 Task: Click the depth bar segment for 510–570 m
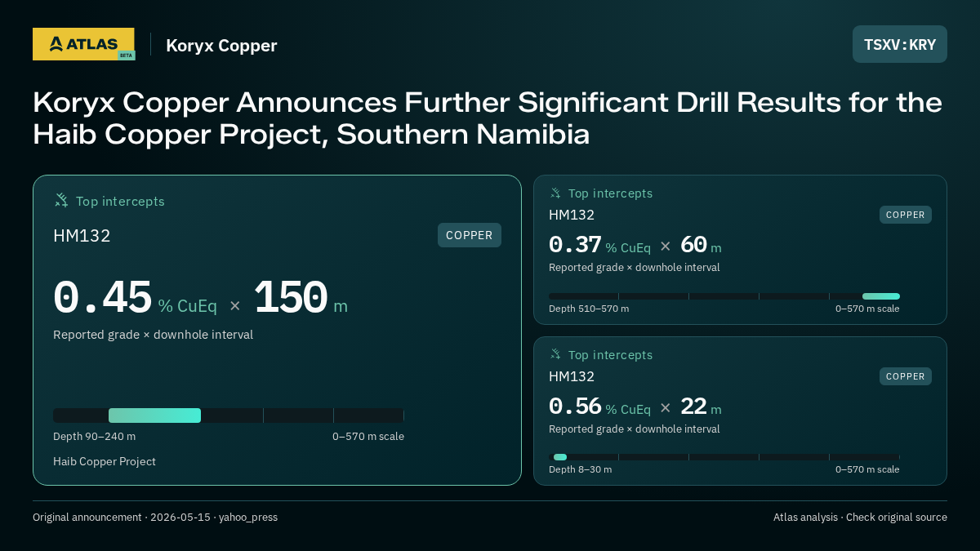pyautogui.click(x=881, y=296)
